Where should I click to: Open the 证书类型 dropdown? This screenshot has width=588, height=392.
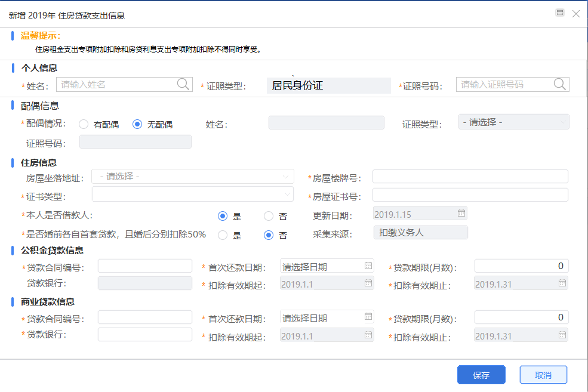[x=193, y=194]
